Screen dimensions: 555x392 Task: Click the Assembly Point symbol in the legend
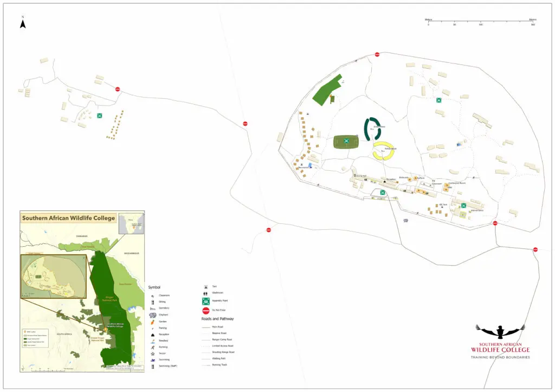(206, 301)
